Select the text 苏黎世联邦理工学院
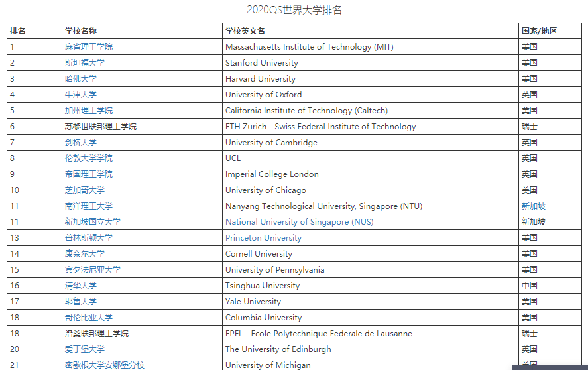The width and height of the screenshot is (588, 370). coord(101,127)
